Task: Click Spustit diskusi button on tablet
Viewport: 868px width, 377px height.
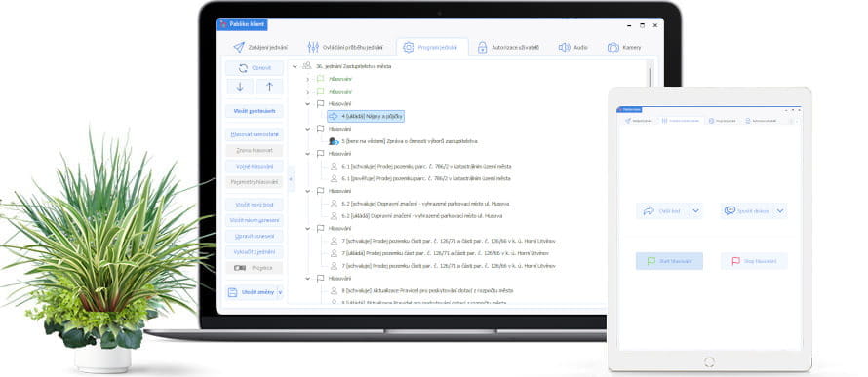Action: pos(747,210)
